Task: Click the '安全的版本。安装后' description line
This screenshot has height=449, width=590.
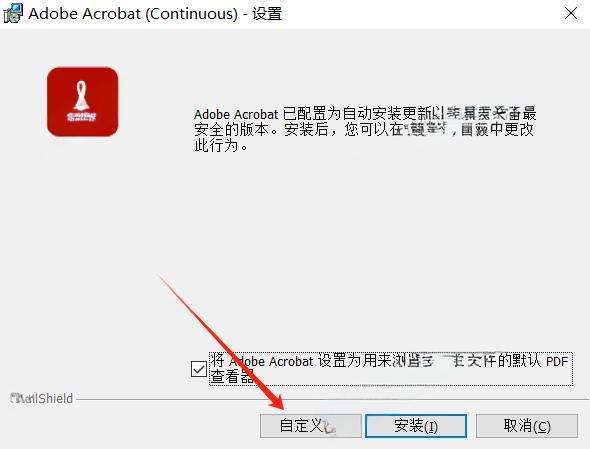Action: coord(363,130)
